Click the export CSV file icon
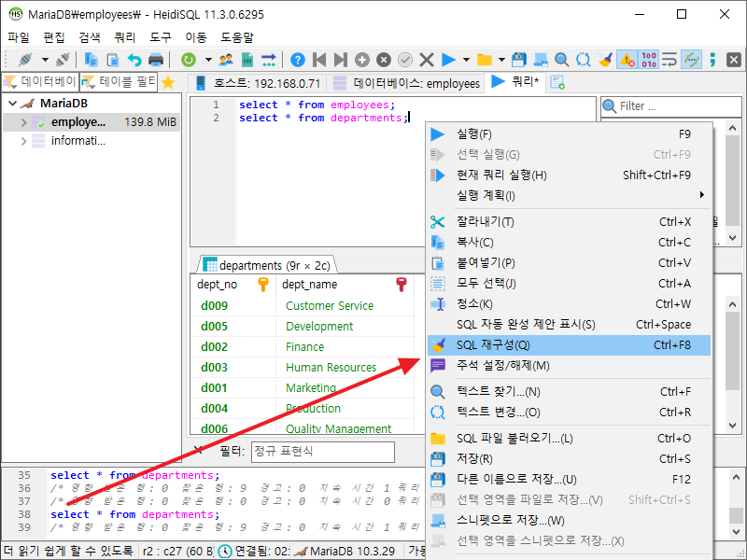This screenshot has height=560, width=747. [247, 60]
